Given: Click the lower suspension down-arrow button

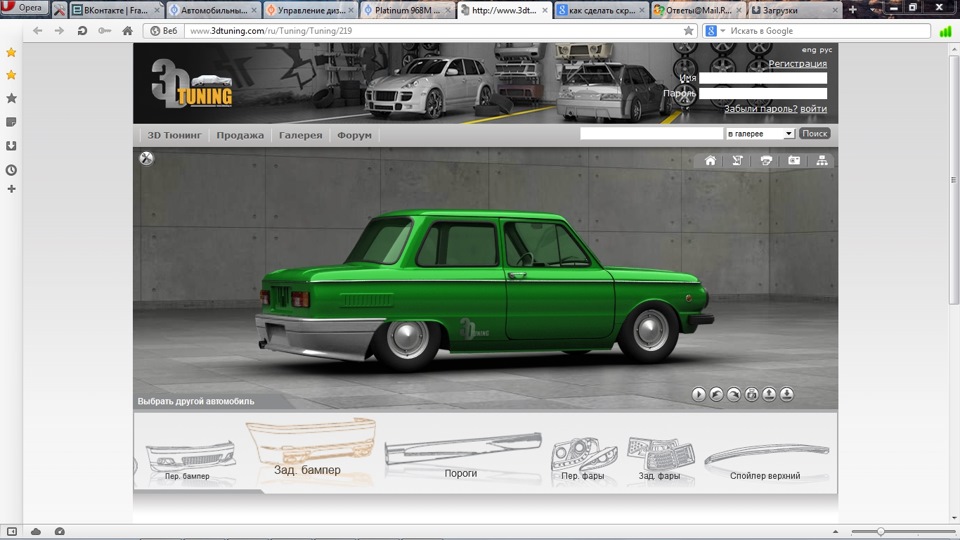Looking at the screenshot, I should click(787, 394).
